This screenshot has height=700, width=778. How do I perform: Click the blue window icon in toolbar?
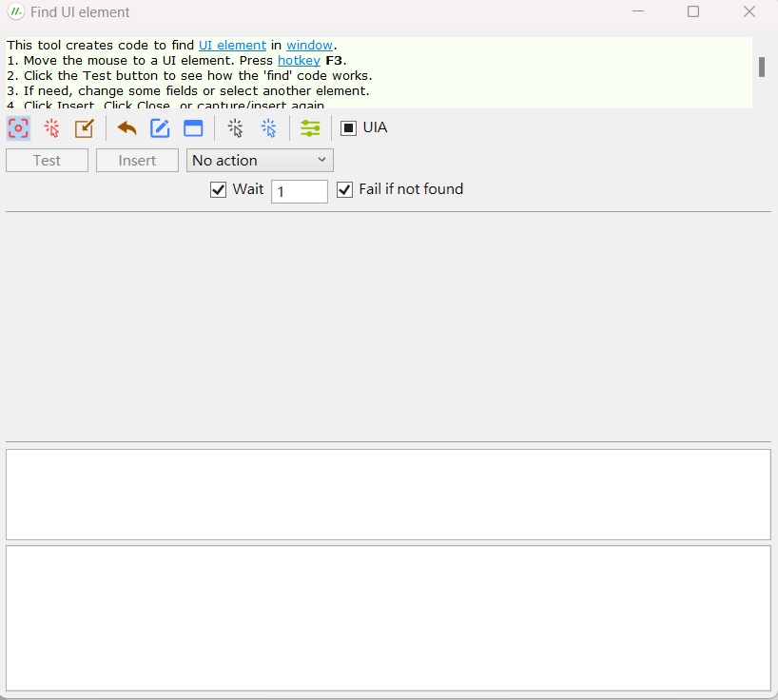click(193, 128)
